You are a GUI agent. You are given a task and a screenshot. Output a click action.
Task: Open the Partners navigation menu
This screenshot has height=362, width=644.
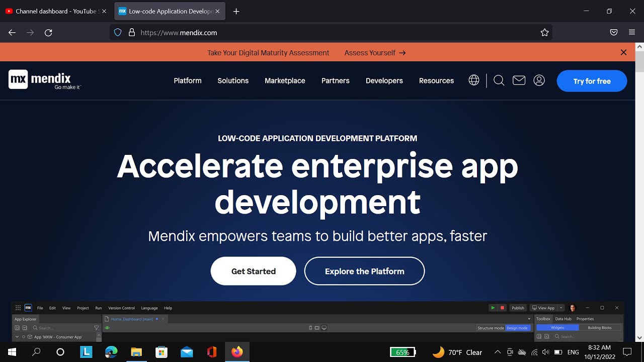336,80
